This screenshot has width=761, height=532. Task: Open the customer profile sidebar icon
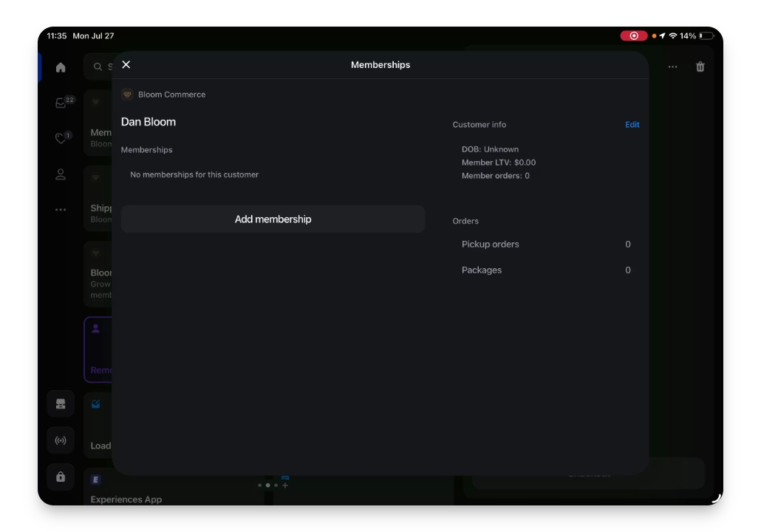pyautogui.click(x=60, y=174)
